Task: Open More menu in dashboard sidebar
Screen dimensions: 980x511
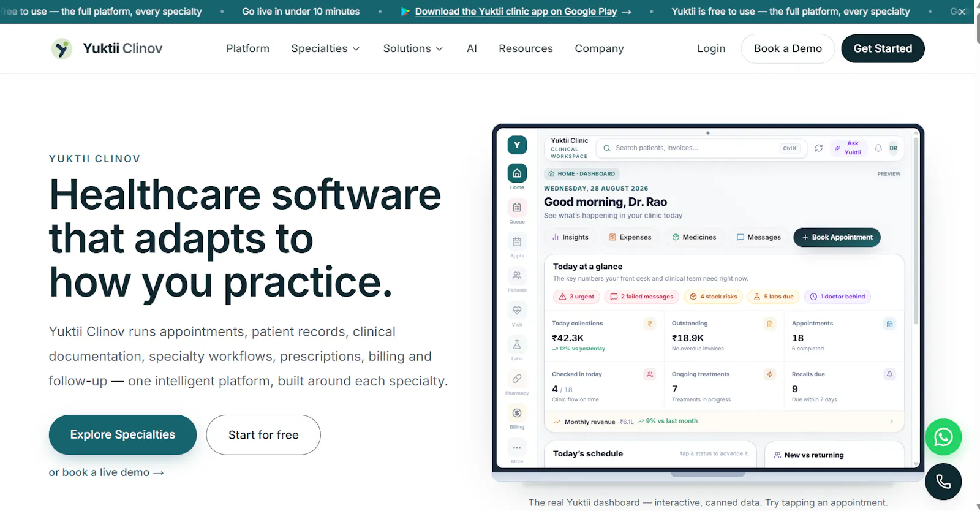Action: click(x=517, y=452)
